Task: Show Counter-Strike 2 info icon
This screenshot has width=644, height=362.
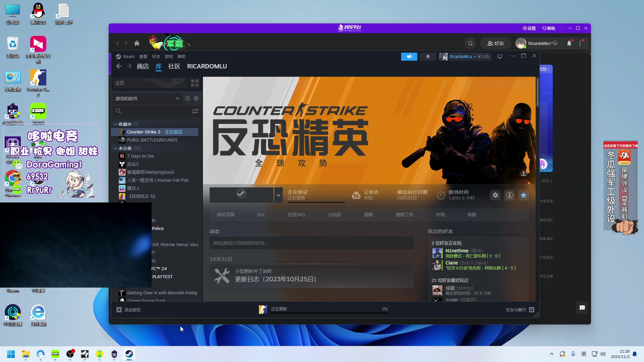Action: point(509,195)
